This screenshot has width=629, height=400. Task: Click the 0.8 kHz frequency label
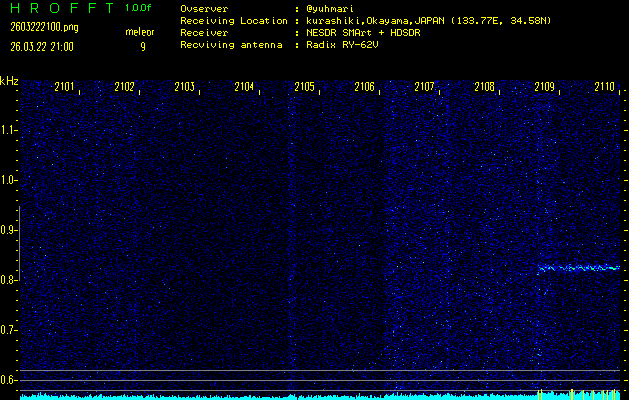pos(7,280)
